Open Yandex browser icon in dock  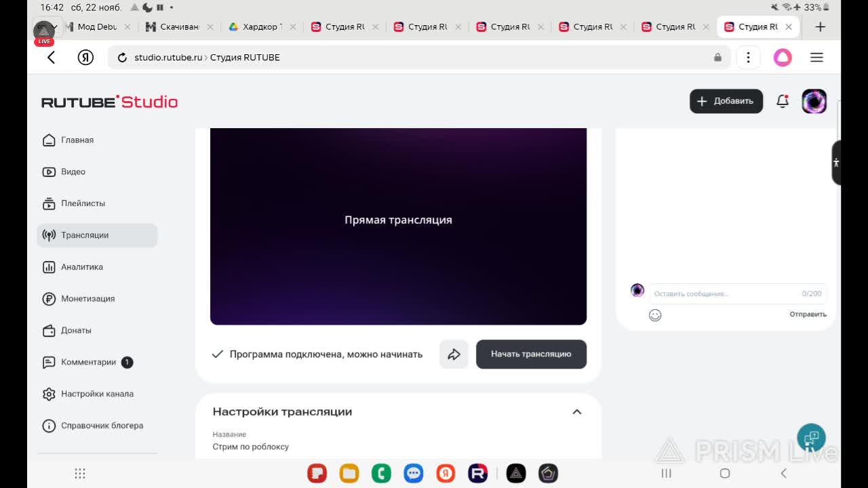[x=446, y=473]
